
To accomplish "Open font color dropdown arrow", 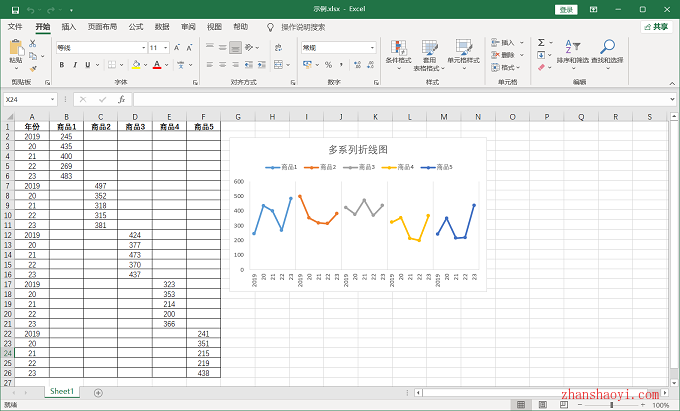I will click(167, 65).
